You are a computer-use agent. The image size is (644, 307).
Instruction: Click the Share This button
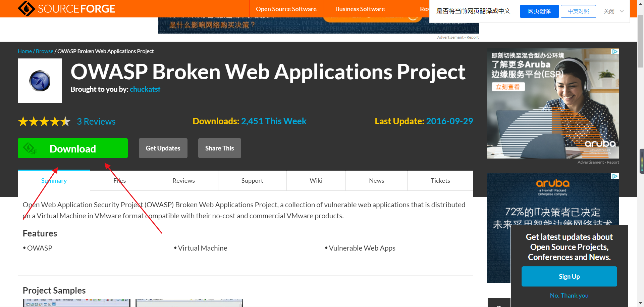click(x=219, y=148)
